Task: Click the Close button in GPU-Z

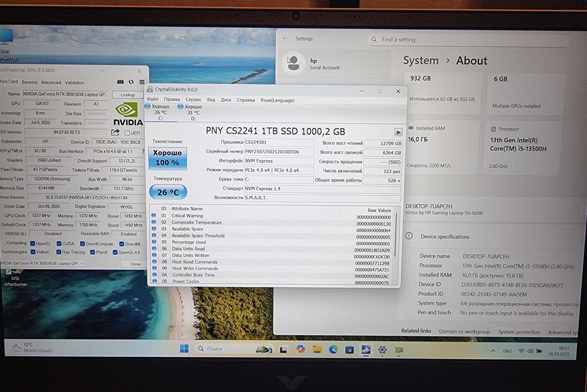Action: point(135,264)
